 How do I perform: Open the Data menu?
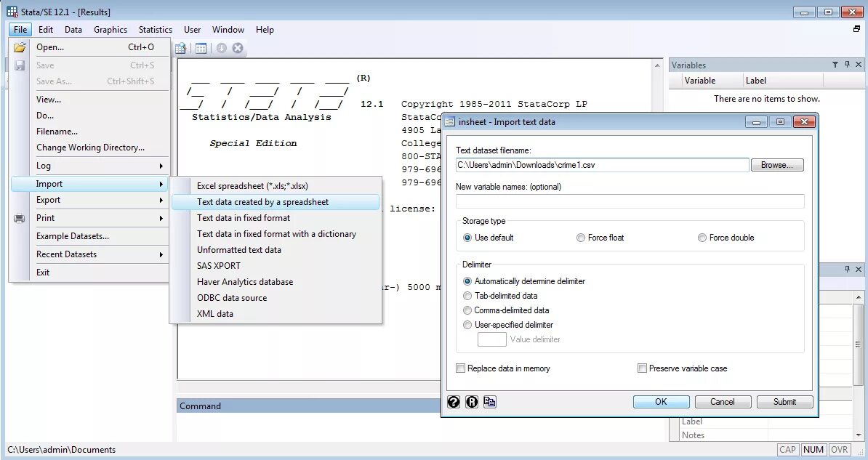point(73,29)
